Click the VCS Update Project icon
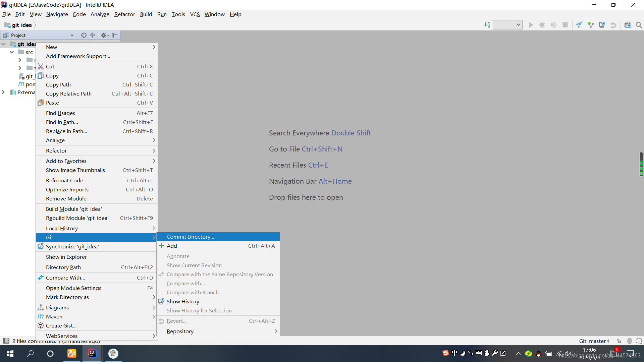 pyautogui.click(x=579, y=25)
